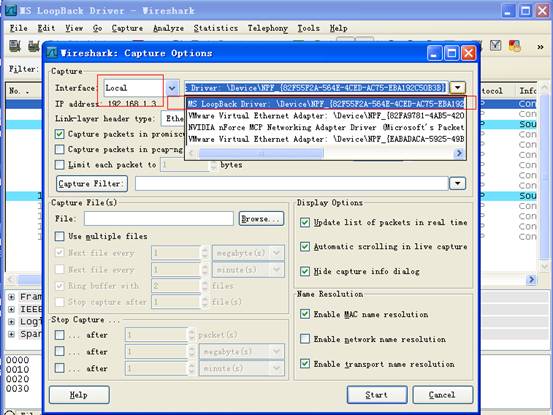Select VMware adapter with GUID 82FA9781
This screenshot has width=553, height=415.
326,116
